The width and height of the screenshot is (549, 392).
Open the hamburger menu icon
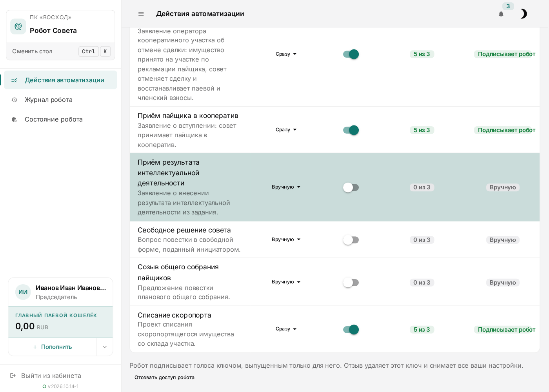tap(141, 14)
